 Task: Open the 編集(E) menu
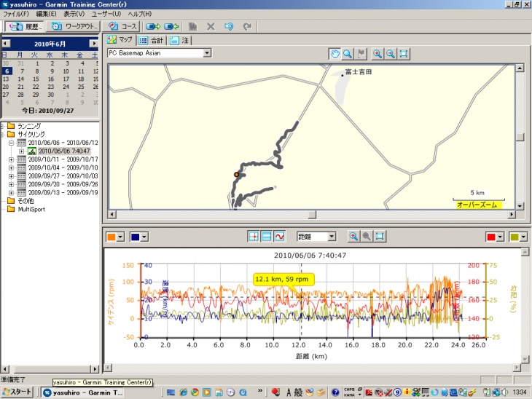click(47, 14)
